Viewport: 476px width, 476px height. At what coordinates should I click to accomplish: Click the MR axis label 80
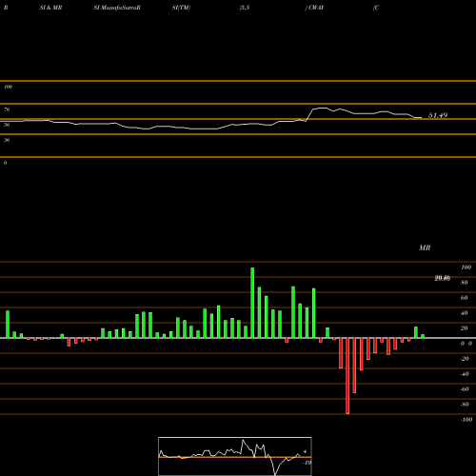(465, 283)
